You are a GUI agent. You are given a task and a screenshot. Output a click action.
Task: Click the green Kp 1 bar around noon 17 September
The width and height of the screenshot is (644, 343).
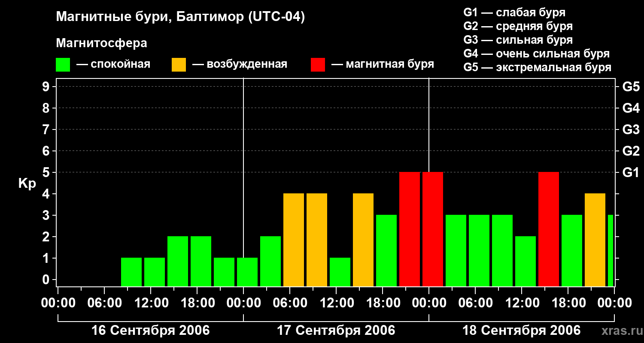pyautogui.click(x=340, y=272)
